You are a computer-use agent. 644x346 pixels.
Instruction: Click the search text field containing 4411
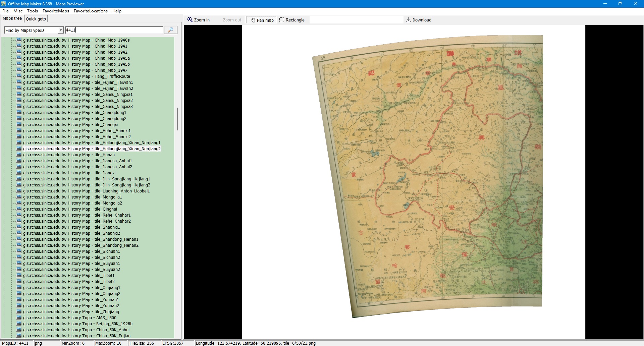pyautogui.click(x=114, y=30)
